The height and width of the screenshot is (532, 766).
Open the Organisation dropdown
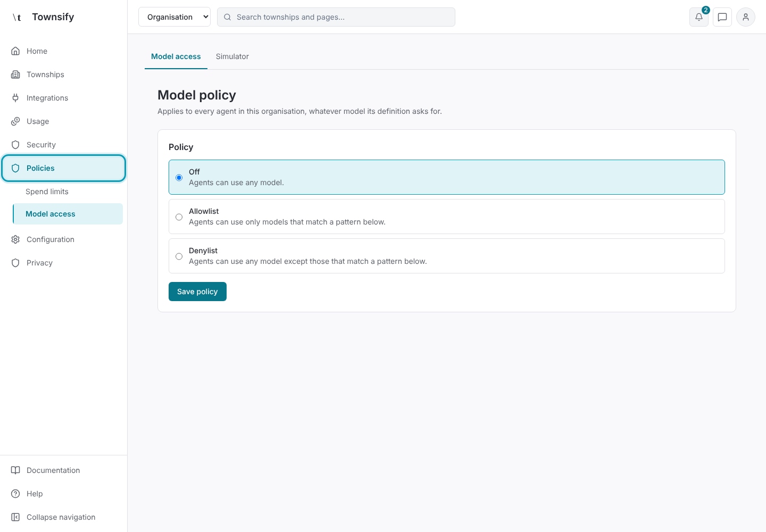pyautogui.click(x=174, y=17)
